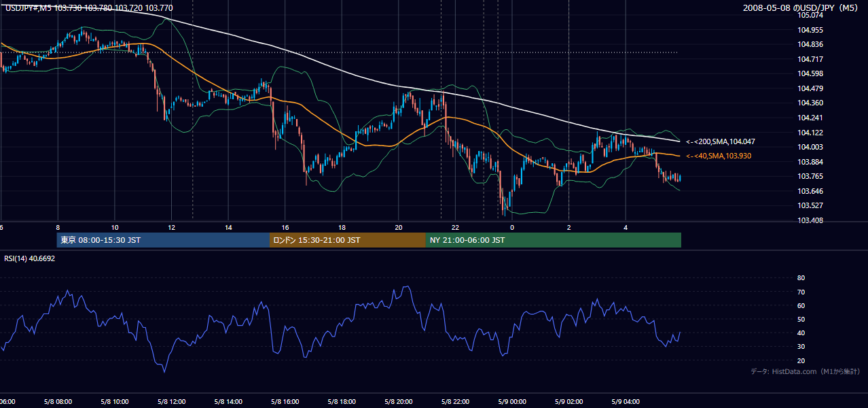Screen dimensions: 868x408
Task: Click price axis label 104.122
Action: 810,133
